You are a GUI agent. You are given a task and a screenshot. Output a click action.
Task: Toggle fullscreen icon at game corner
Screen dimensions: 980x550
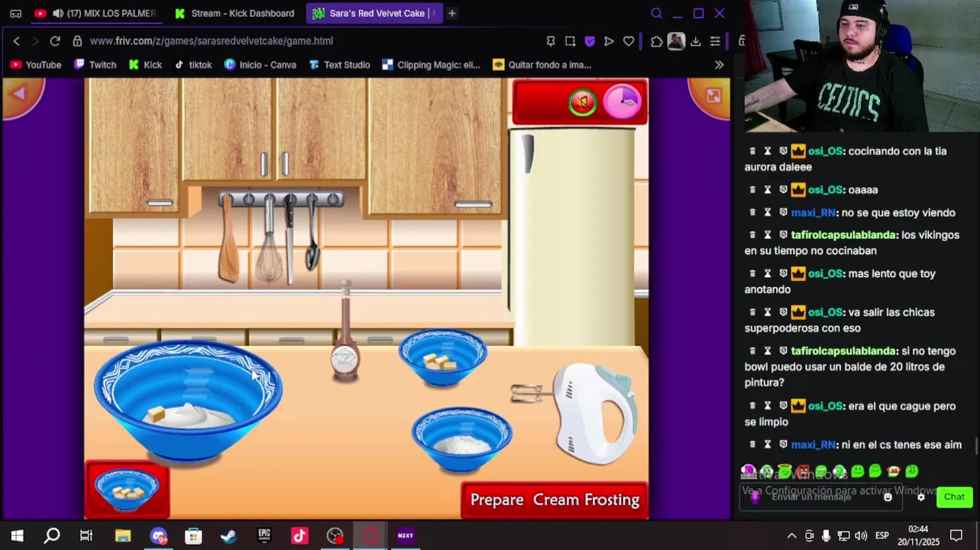[713, 95]
